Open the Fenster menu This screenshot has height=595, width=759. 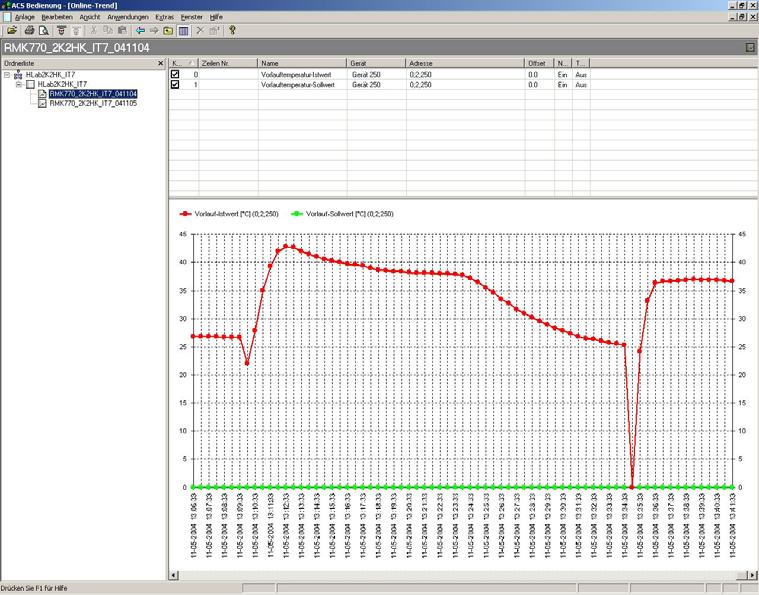point(192,17)
